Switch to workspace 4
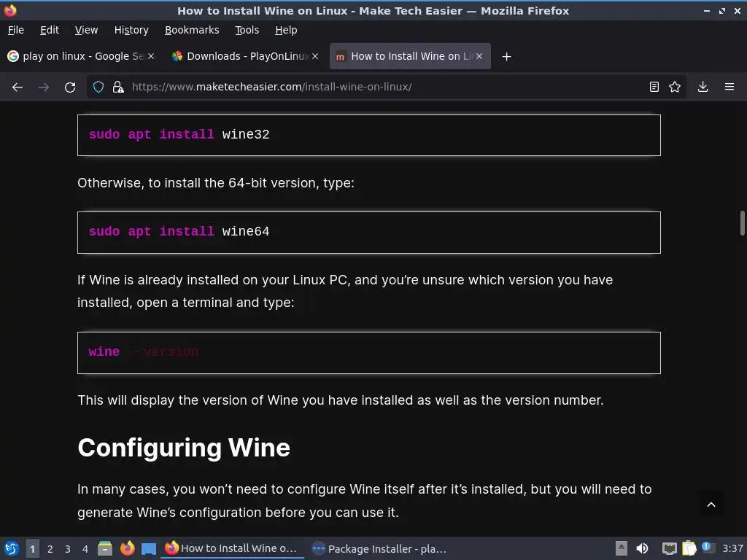This screenshot has width=747, height=560. click(x=85, y=549)
